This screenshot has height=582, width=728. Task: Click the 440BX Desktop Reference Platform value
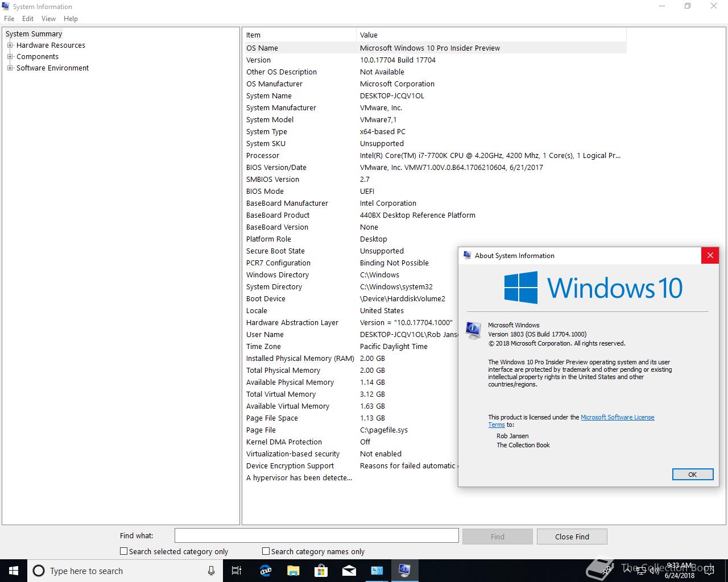(417, 215)
